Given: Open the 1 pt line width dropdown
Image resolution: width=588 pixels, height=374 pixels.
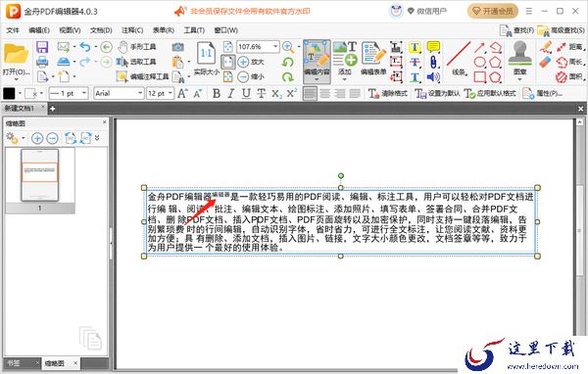Looking at the screenshot, I should (x=84, y=93).
